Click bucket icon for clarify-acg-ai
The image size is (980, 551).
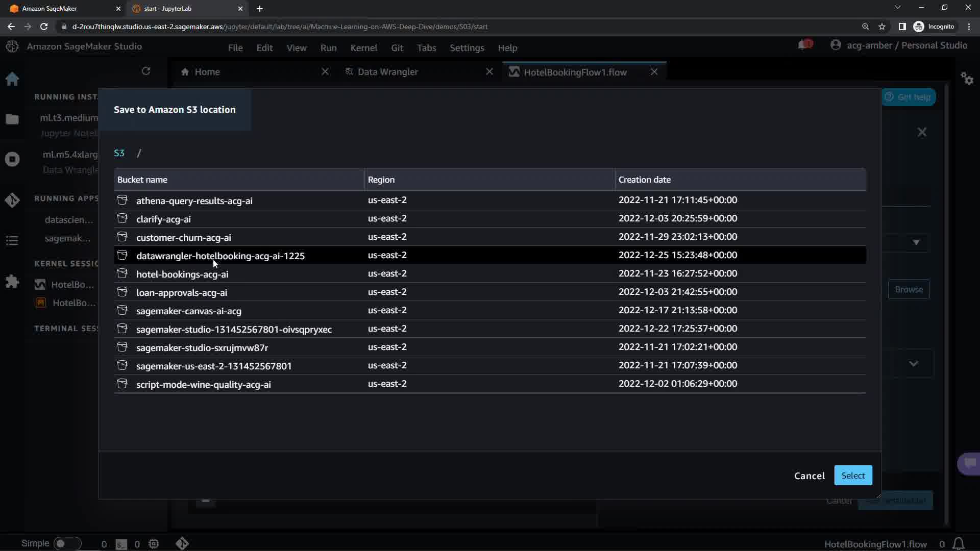coord(122,218)
